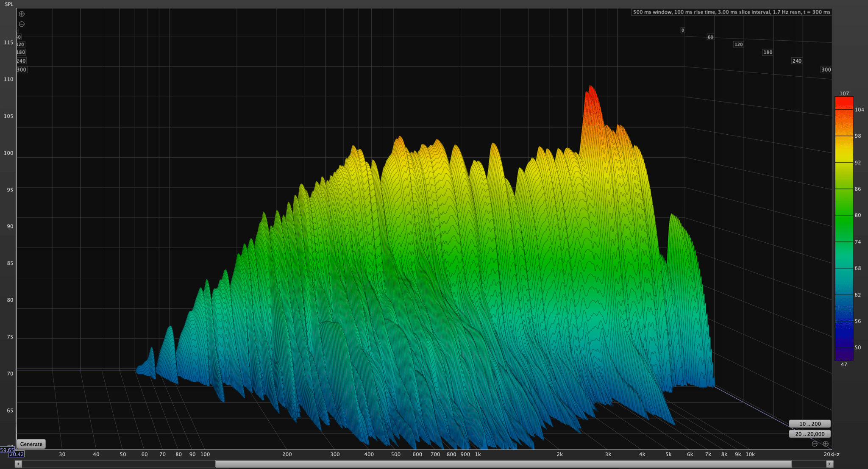Click the 240 time marker on right time axis
Image resolution: width=868 pixels, height=469 pixels.
pos(797,61)
